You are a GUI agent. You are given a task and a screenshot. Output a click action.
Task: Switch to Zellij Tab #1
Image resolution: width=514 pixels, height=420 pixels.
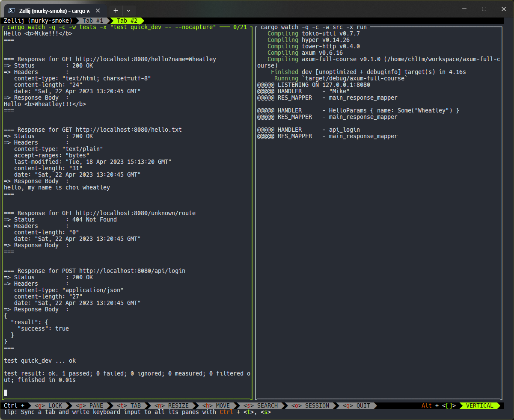(x=92, y=21)
